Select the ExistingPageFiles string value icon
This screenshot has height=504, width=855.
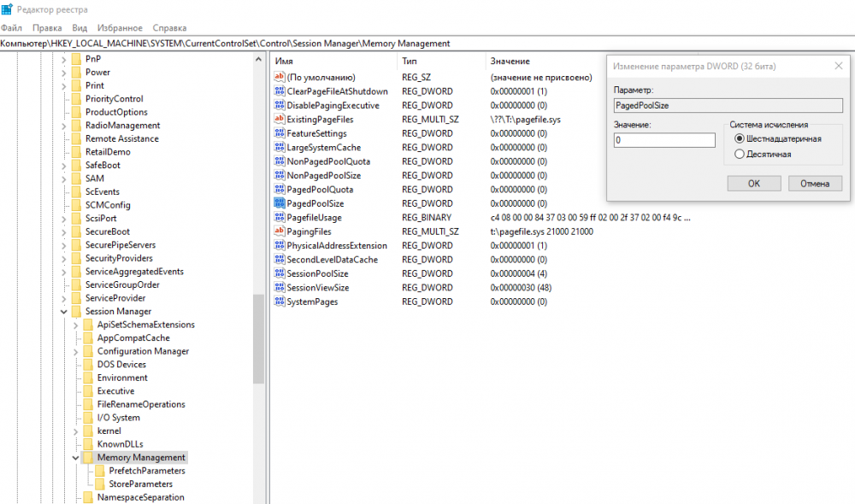279,120
